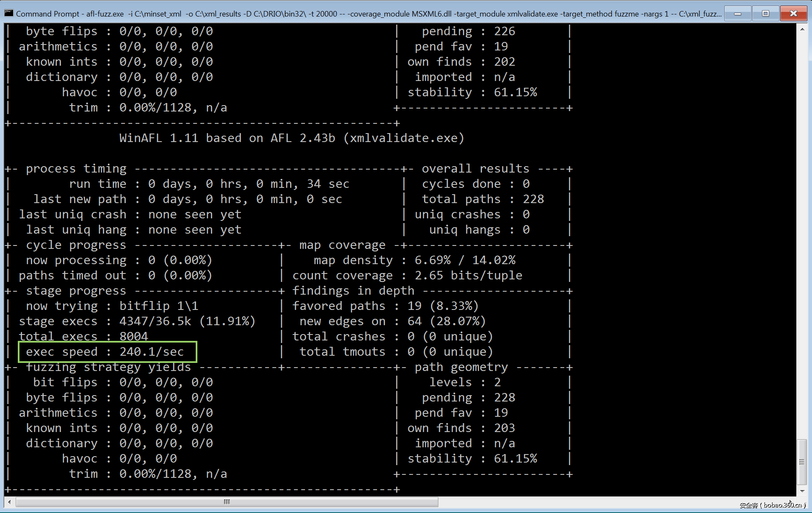Image resolution: width=812 pixels, height=513 pixels.
Task: Click the vertical scrollbar thumb
Action: (802, 462)
